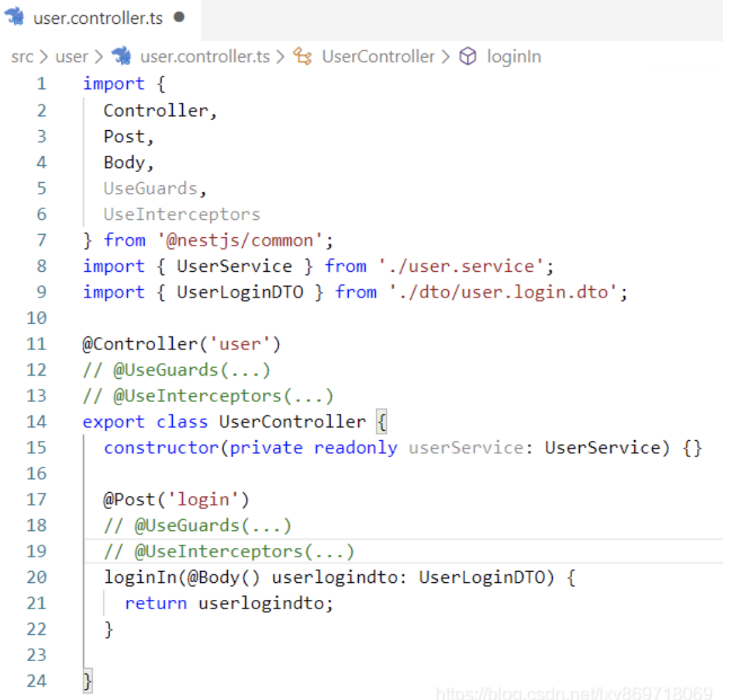Viewport: 740px width, 700px height.
Task: Click the unsaved changes dot on the tab
Action: 179,17
